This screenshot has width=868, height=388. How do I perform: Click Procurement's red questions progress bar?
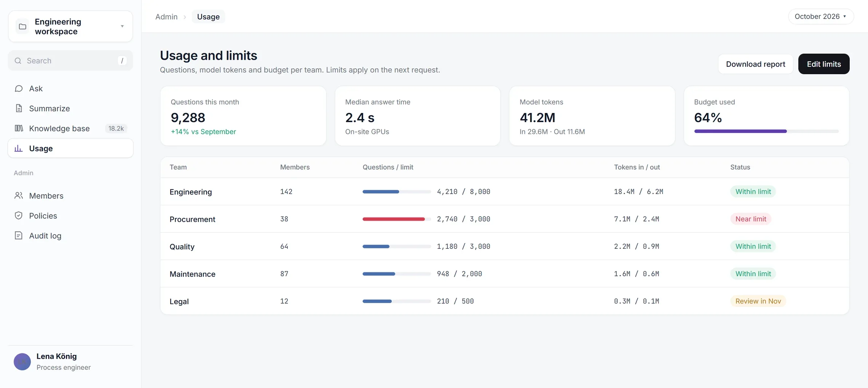coord(397,219)
